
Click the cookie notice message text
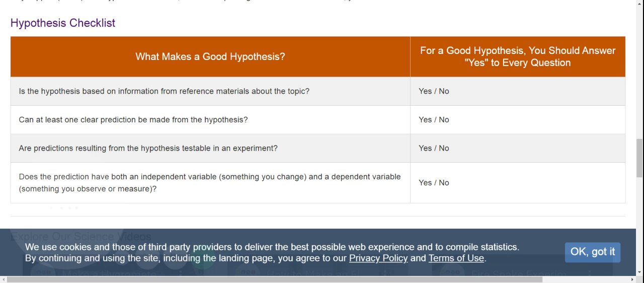tap(272, 247)
